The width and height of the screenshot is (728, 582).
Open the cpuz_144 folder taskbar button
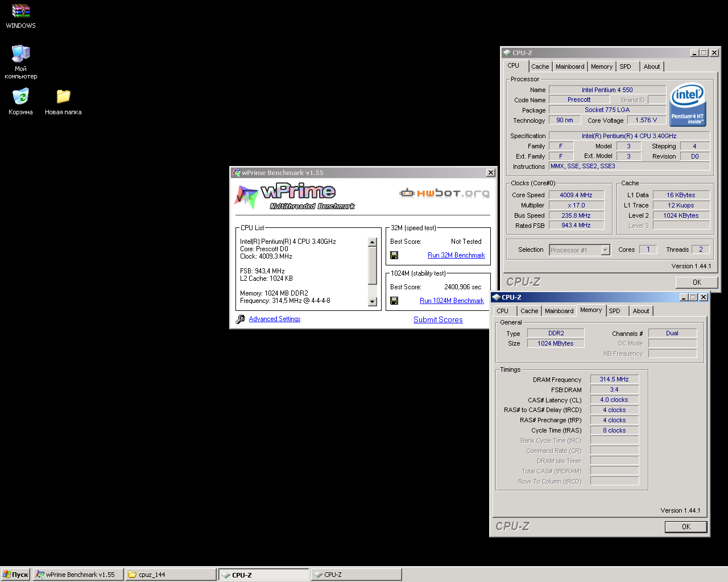point(171,575)
